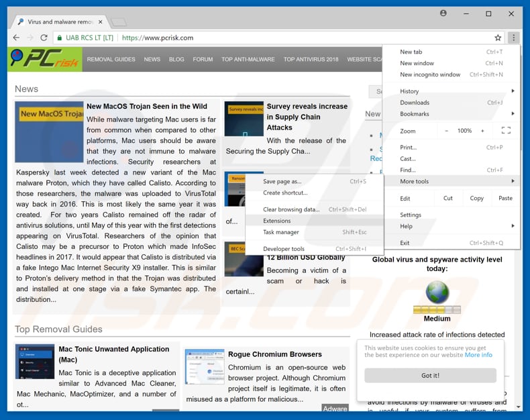Choose Save page as... submenu item
The image size is (530, 420).
click(315, 181)
